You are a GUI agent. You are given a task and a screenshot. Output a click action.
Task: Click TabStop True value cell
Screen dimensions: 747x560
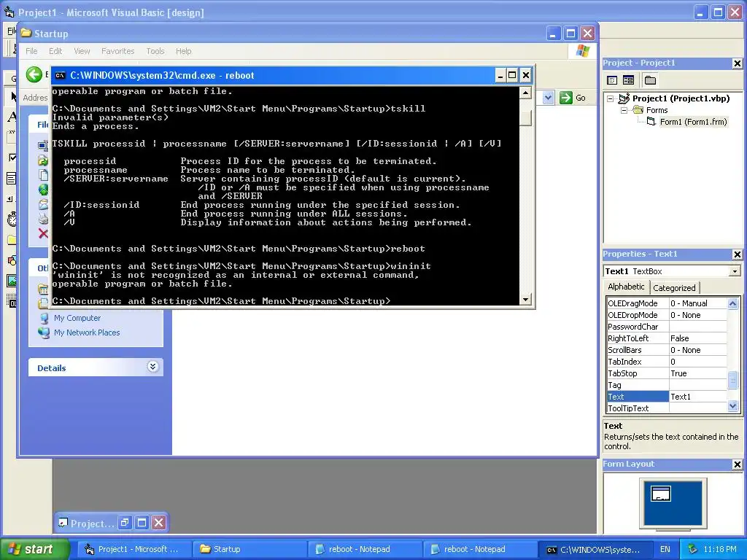(x=698, y=373)
